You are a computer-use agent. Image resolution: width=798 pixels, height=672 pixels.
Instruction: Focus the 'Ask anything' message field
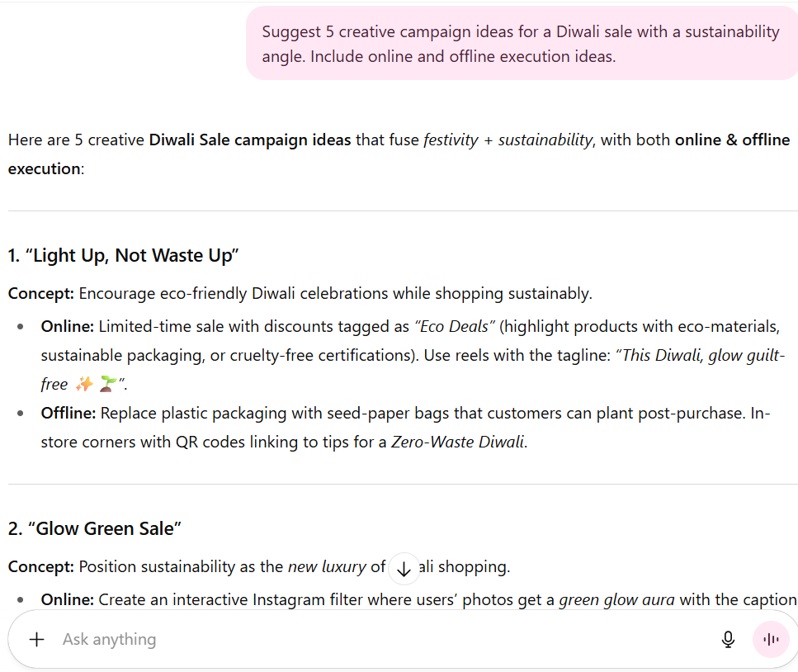pos(382,640)
